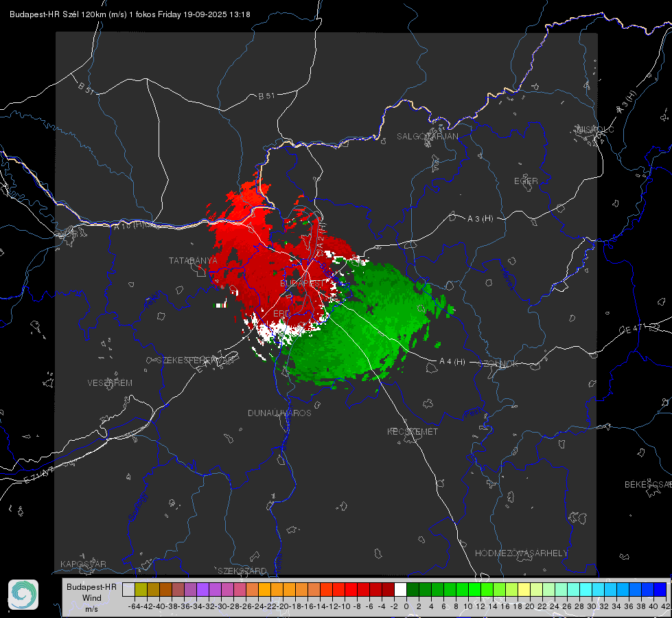Choose the deep blue swatch between 40 and 42
Viewport: 672px width, 618px height.
click(x=660, y=589)
